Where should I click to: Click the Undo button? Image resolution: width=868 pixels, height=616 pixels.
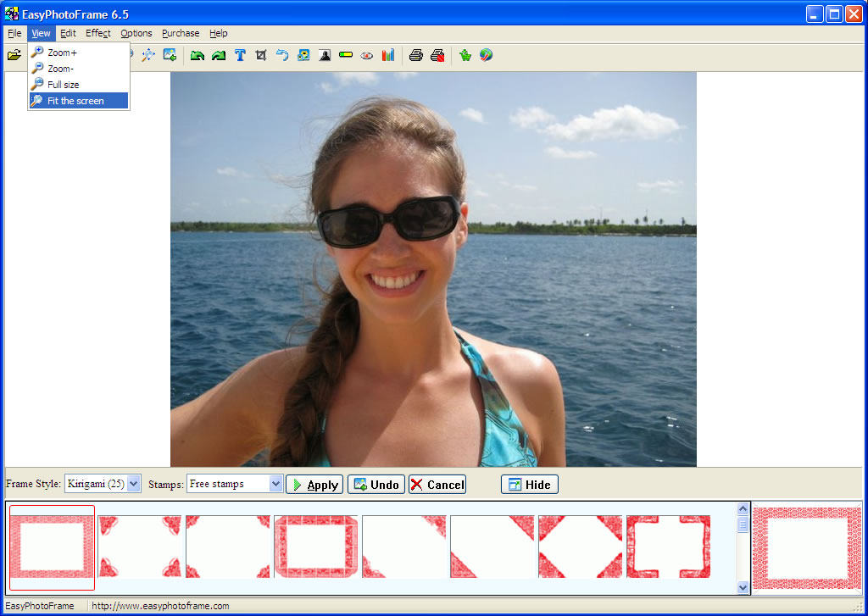pos(376,485)
